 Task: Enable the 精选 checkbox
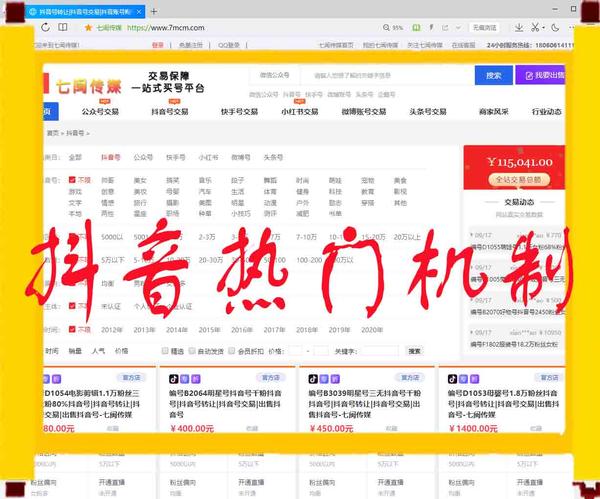tap(165, 351)
